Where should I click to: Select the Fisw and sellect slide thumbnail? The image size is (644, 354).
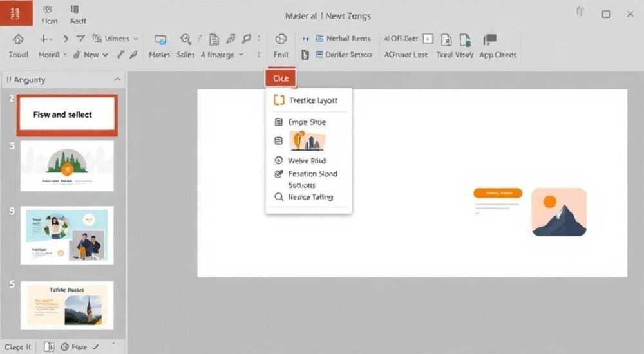(67, 115)
